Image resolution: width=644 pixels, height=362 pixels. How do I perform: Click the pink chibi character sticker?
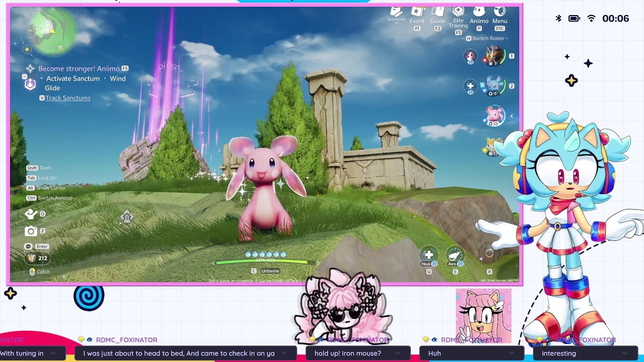click(x=345, y=308)
